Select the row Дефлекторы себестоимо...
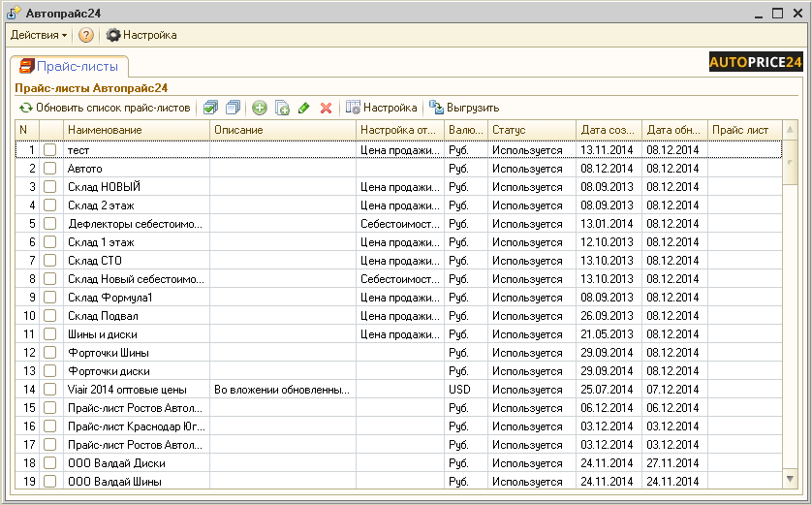812x505 pixels. 399,224
